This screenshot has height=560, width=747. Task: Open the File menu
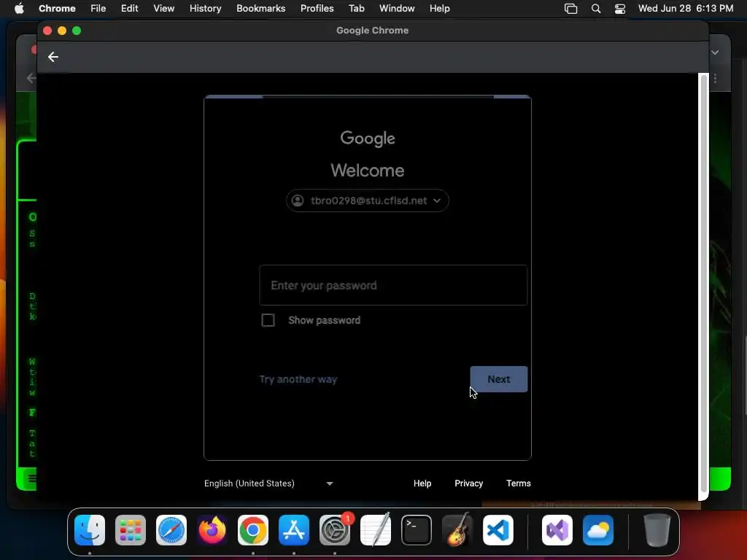click(98, 9)
